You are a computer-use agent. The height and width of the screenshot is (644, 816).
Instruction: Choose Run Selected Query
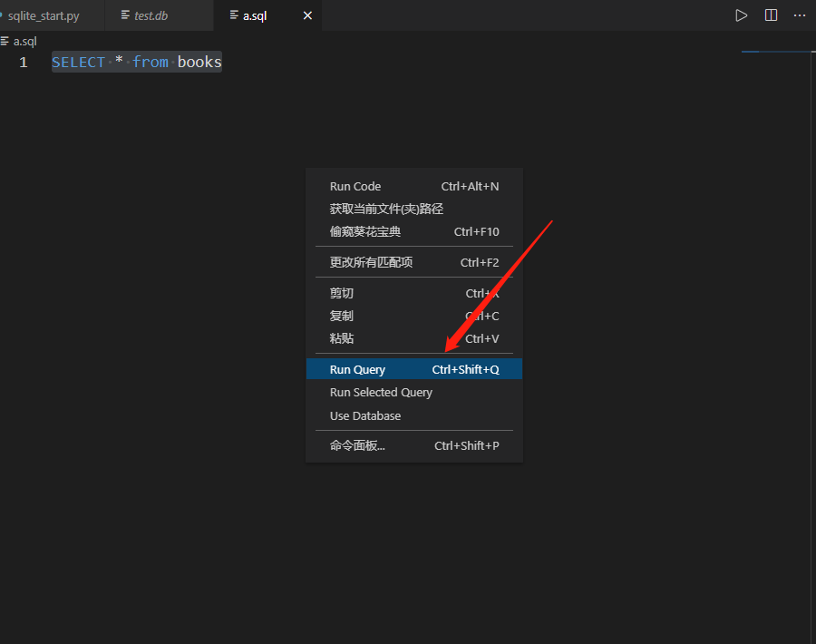click(x=381, y=392)
